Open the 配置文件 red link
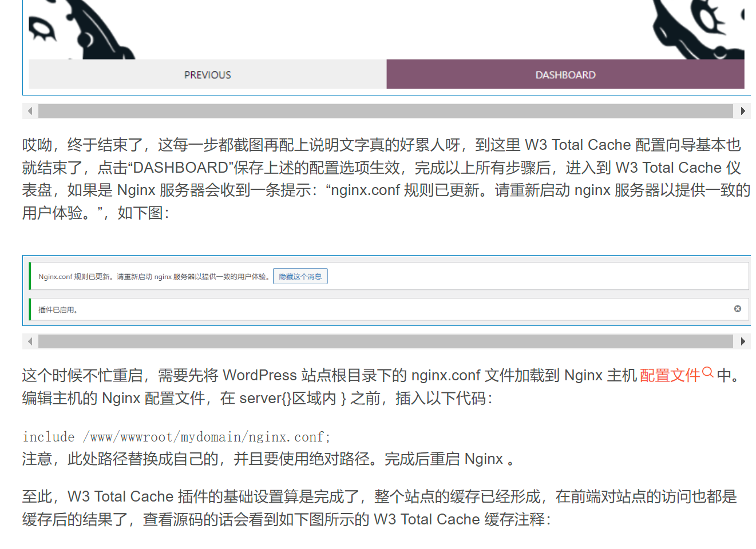This screenshot has width=756, height=549. tap(670, 375)
